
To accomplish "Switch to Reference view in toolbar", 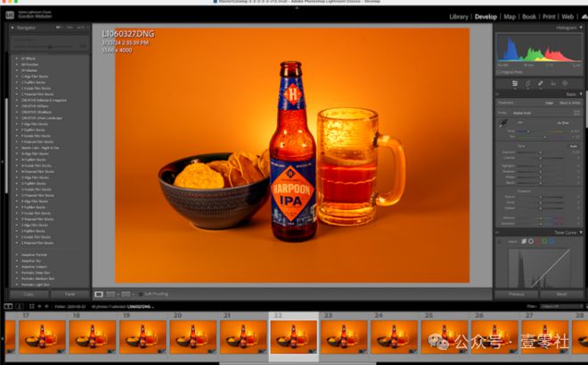I will pos(110,294).
